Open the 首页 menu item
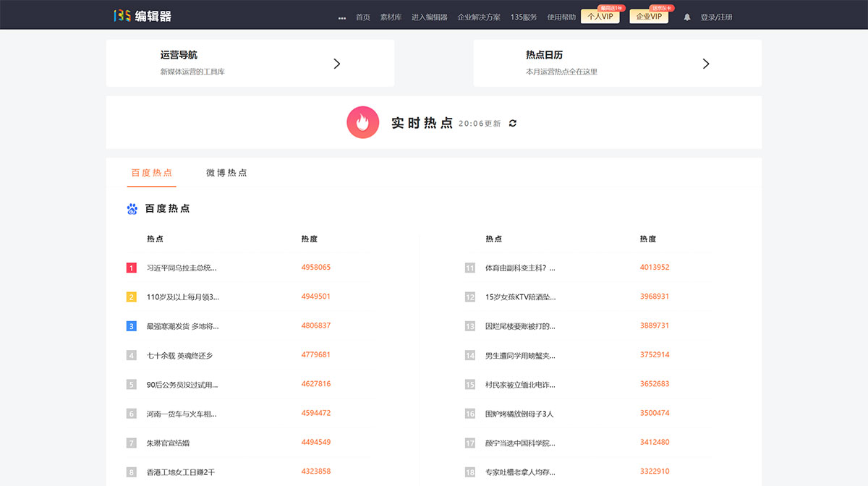The image size is (868, 486). [362, 16]
